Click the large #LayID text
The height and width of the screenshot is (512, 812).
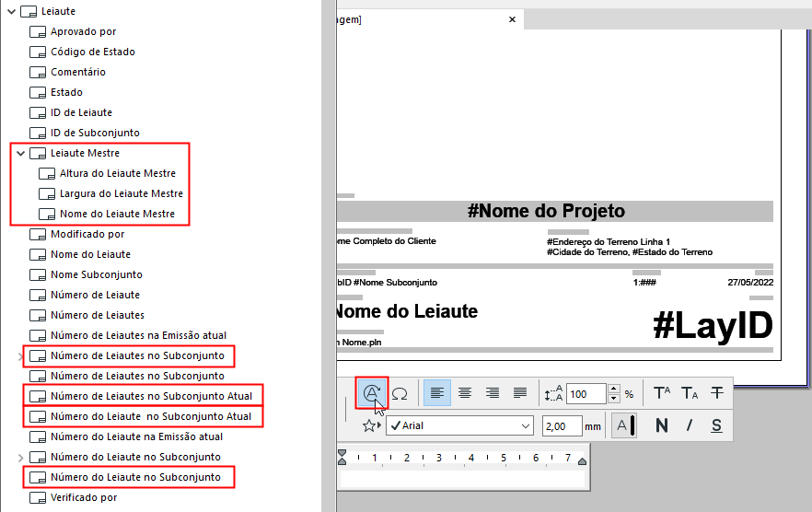point(713,325)
